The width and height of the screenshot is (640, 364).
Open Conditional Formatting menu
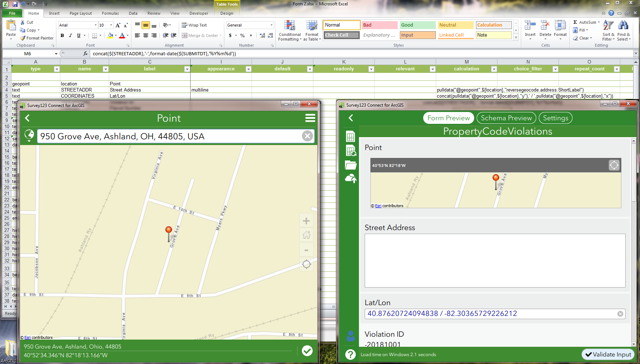coord(290,31)
